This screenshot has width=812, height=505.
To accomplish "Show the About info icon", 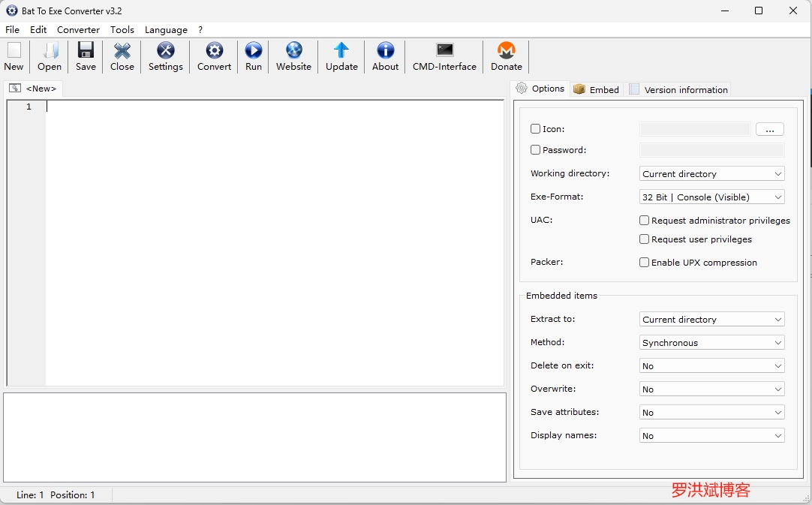I will (x=385, y=50).
